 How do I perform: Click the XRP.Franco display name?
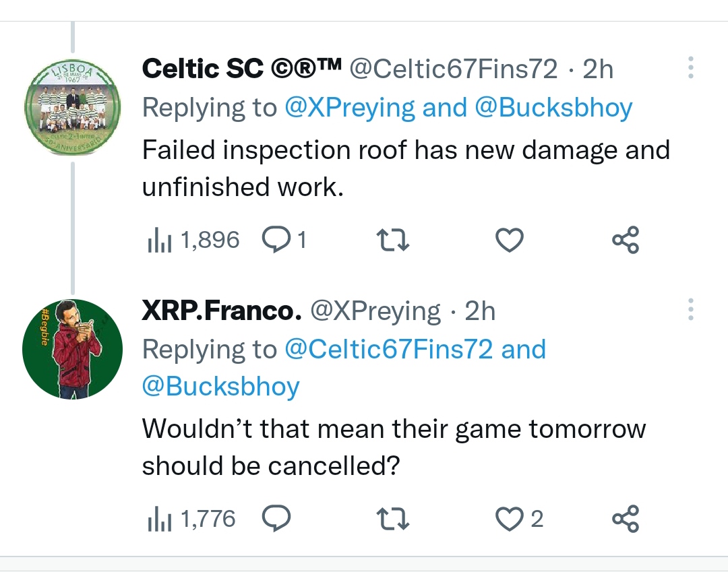click(x=220, y=311)
